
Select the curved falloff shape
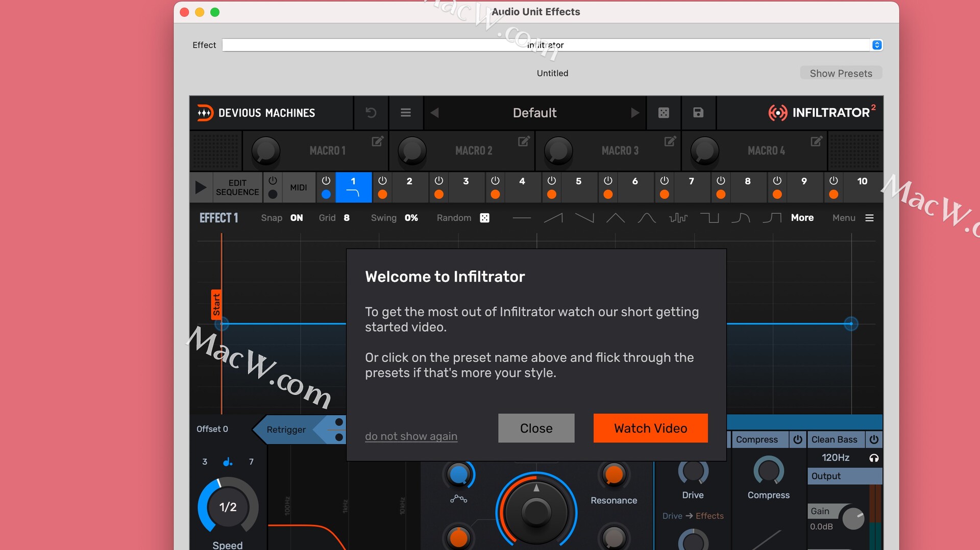click(741, 218)
